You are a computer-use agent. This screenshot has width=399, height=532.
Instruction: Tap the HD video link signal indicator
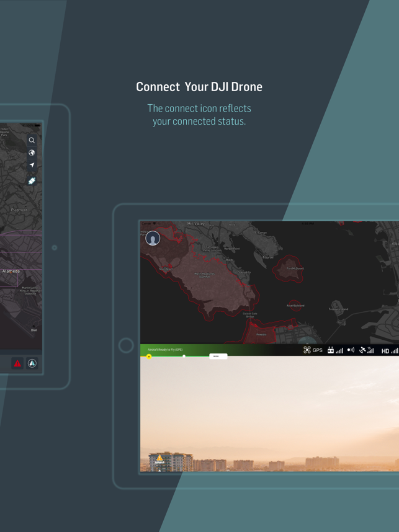coord(390,350)
